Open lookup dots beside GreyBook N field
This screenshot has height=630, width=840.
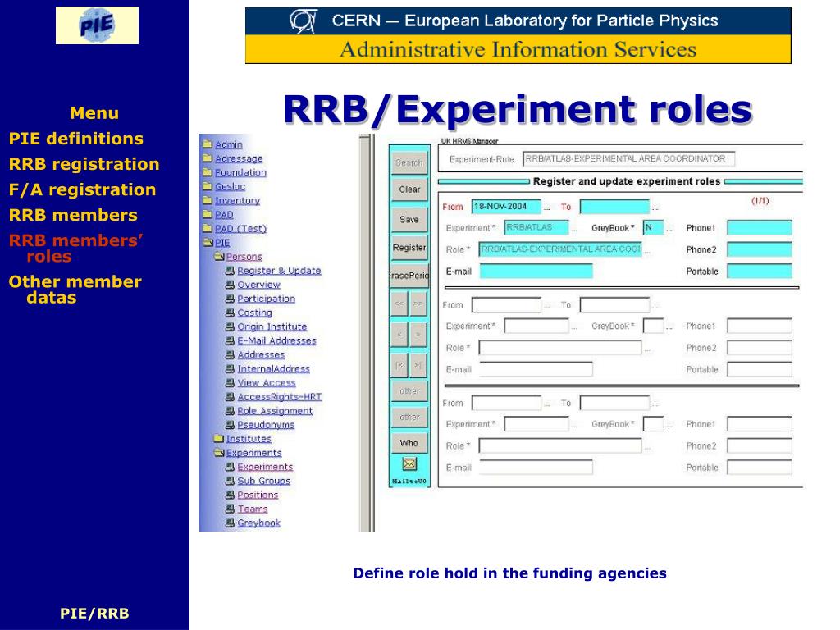point(669,230)
